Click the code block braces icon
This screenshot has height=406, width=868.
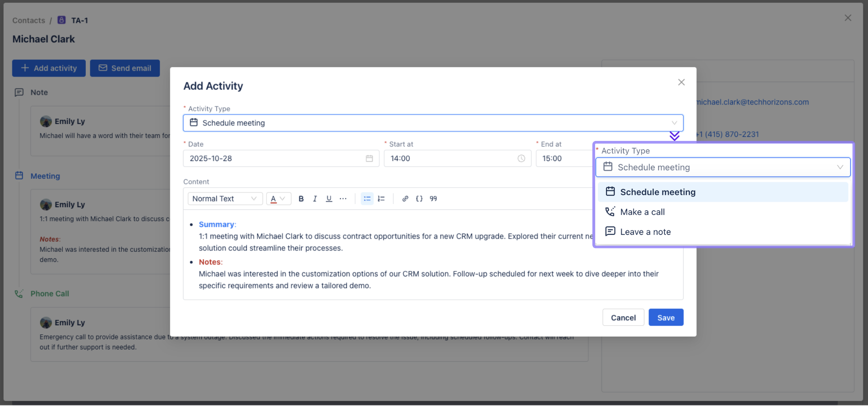coord(419,199)
